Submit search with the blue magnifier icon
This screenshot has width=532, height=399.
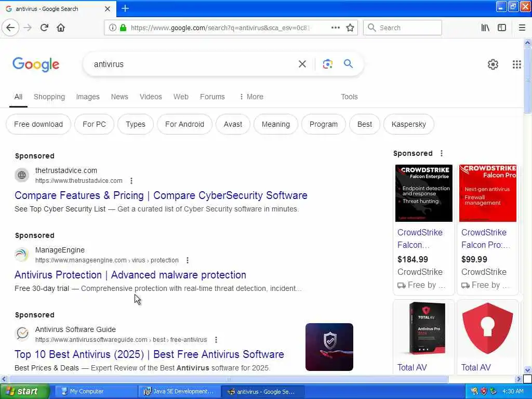pyautogui.click(x=348, y=63)
